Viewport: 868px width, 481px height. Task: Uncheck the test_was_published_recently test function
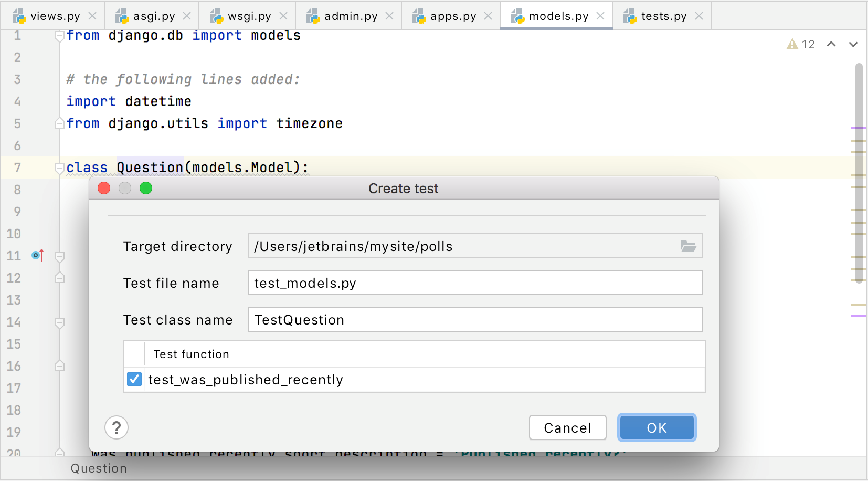pos(134,379)
